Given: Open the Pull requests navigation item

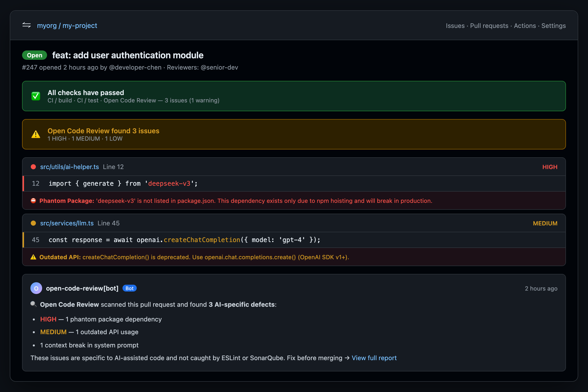Looking at the screenshot, I should (489, 26).
